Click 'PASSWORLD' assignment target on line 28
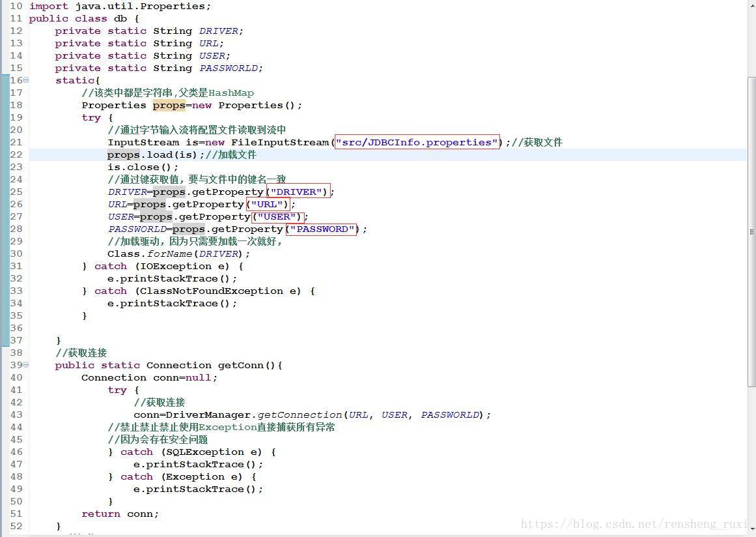The height and width of the screenshot is (537, 756). 137,229
